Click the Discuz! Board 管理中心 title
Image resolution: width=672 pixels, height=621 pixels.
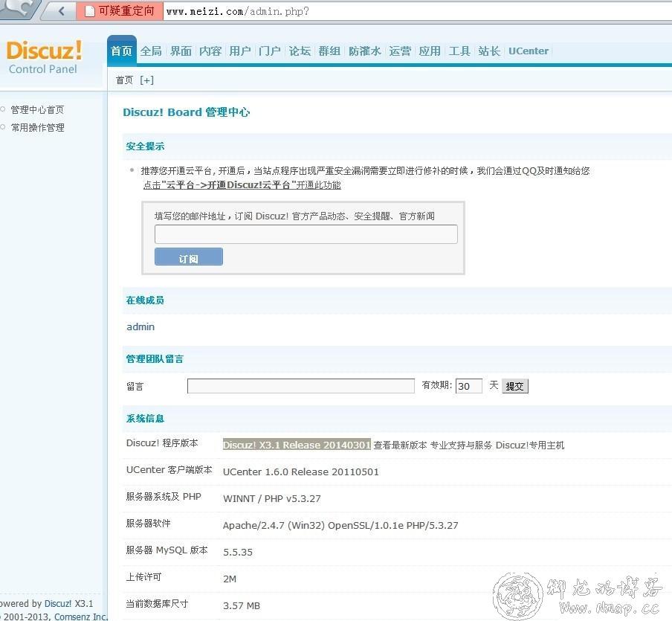(187, 112)
